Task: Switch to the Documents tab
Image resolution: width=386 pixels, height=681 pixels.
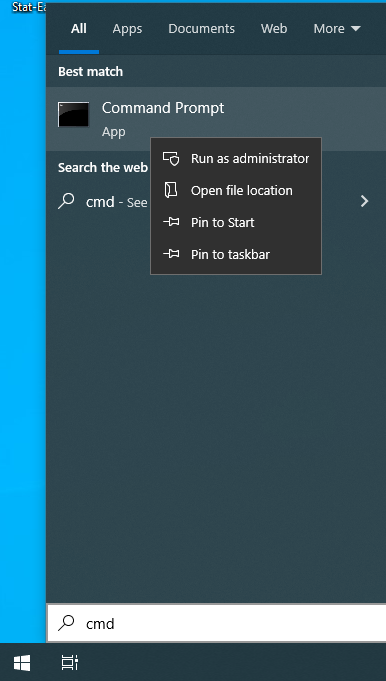Action: [201, 29]
